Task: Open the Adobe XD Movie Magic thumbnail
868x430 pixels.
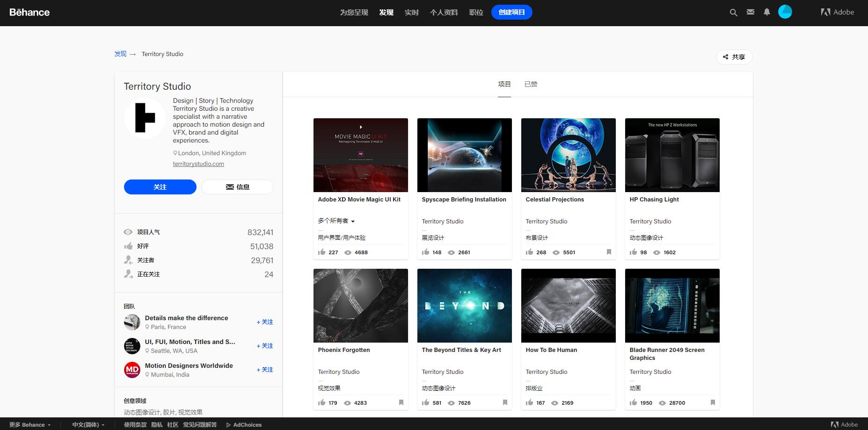Action: tap(361, 155)
